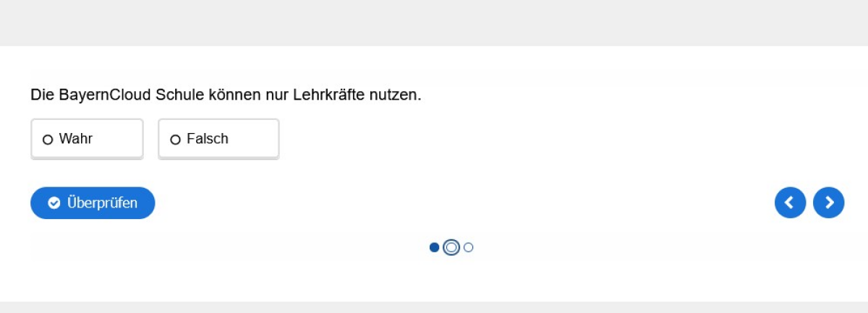868x313 pixels.
Task: Click the BayernCloud Schule question text
Action: [226, 95]
